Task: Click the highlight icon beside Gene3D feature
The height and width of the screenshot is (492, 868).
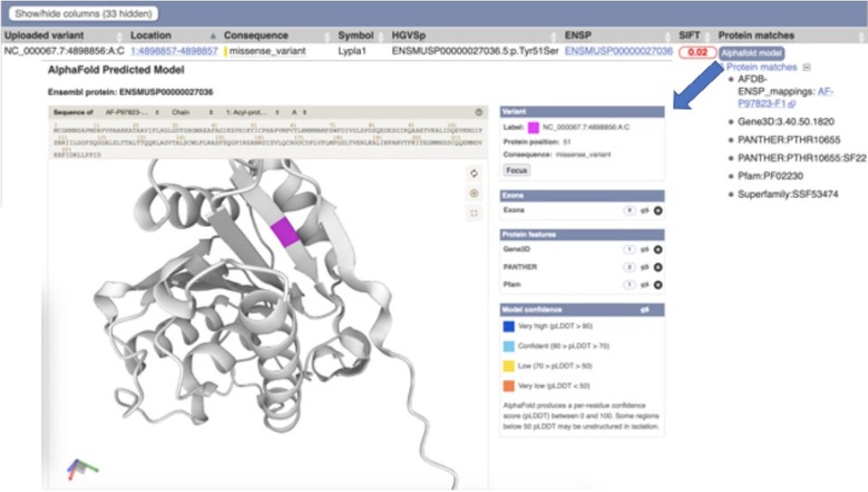Action: (x=643, y=250)
